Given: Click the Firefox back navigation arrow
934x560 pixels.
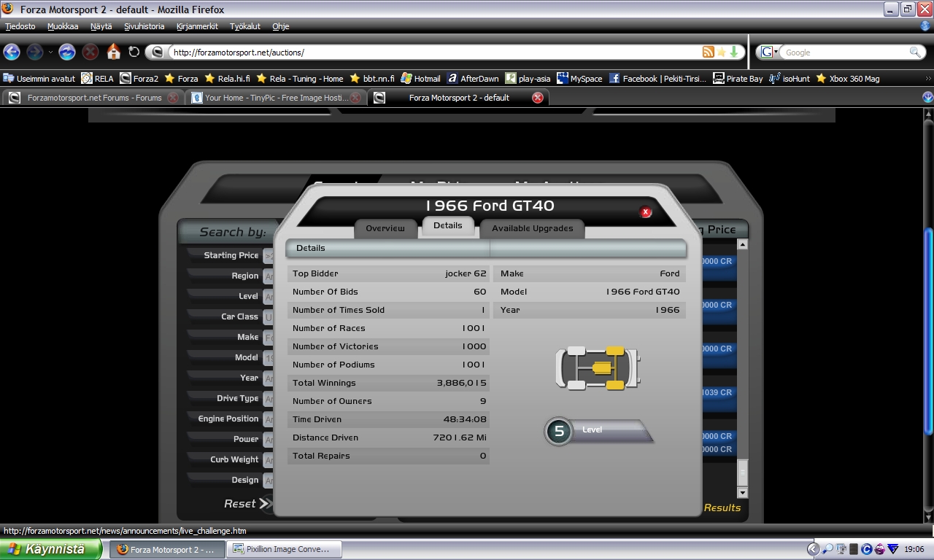Looking at the screenshot, I should [x=12, y=52].
